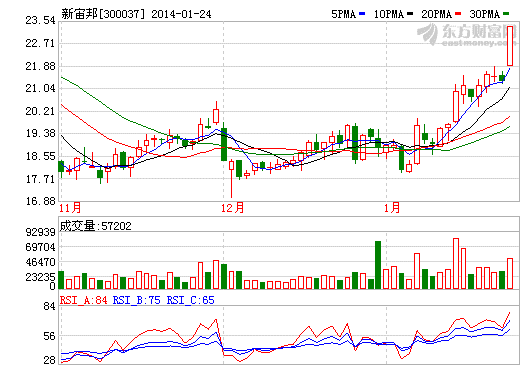Click the 17.71 price axis label

coord(40,179)
